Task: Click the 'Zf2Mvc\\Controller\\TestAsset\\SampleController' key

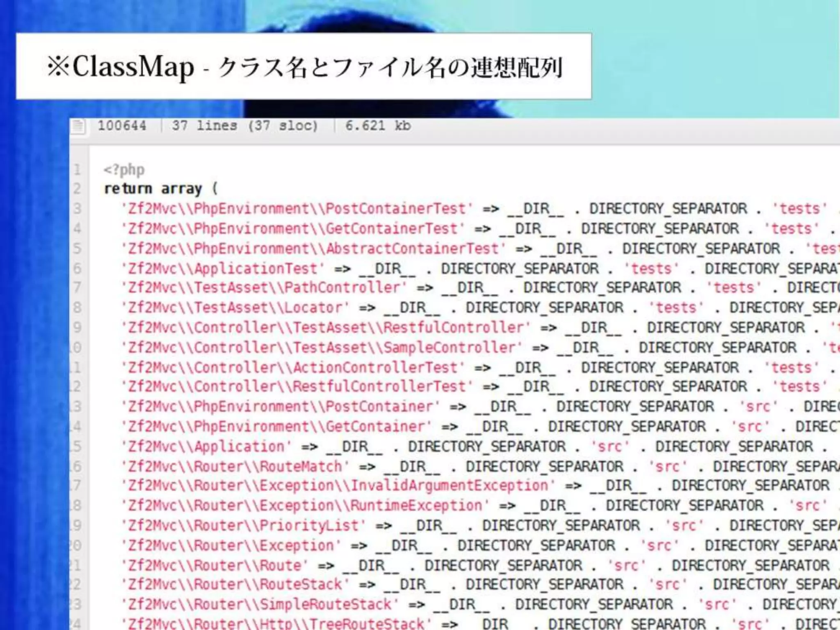Action: [322, 348]
